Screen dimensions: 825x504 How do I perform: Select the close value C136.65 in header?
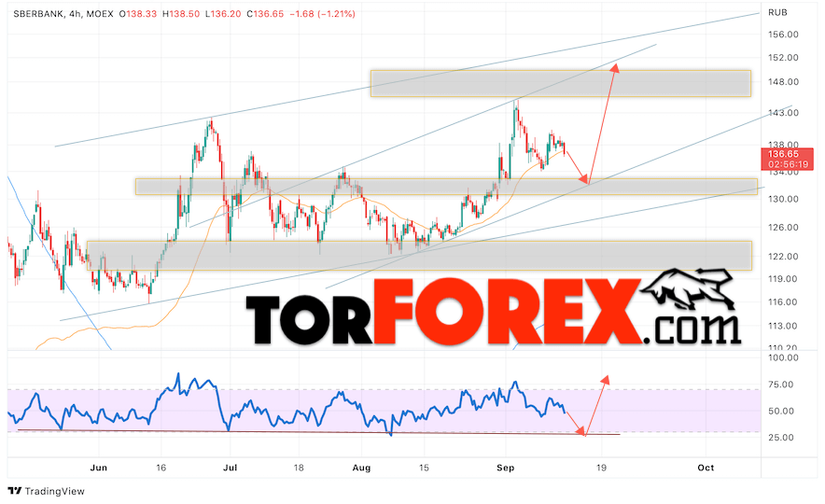[265, 14]
